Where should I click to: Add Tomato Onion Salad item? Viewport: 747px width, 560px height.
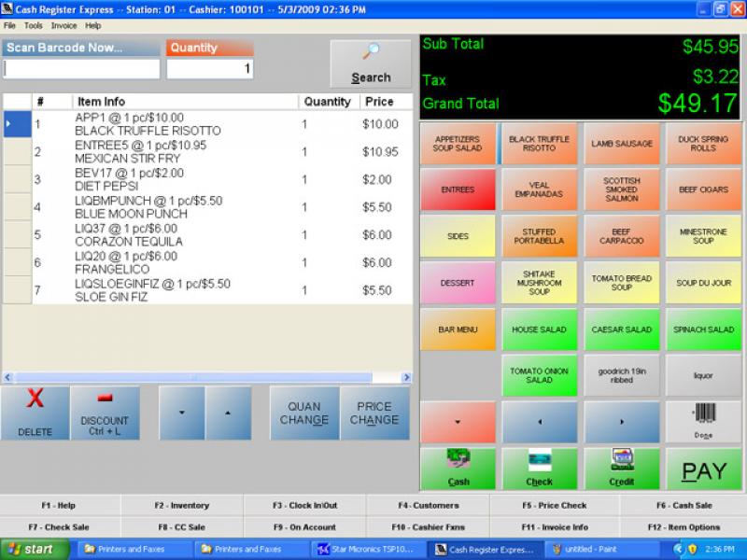540,375
